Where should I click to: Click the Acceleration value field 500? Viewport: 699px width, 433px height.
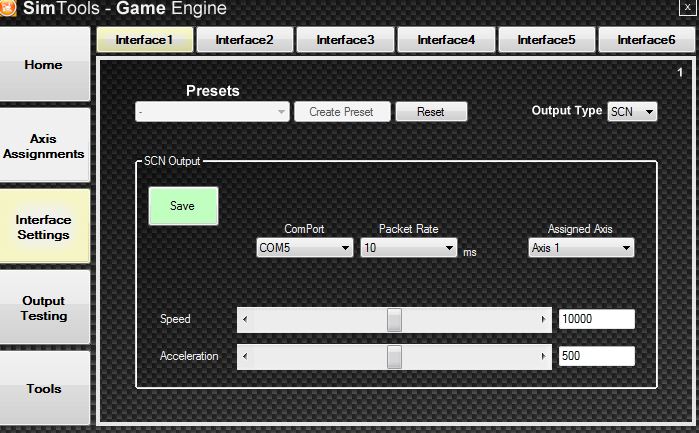(596, 356)
